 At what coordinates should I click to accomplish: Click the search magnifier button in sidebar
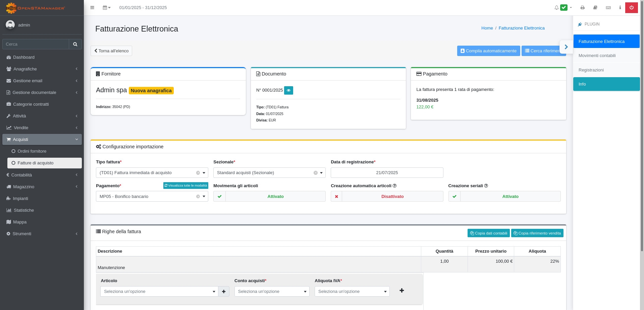click(x=75, y=44)
